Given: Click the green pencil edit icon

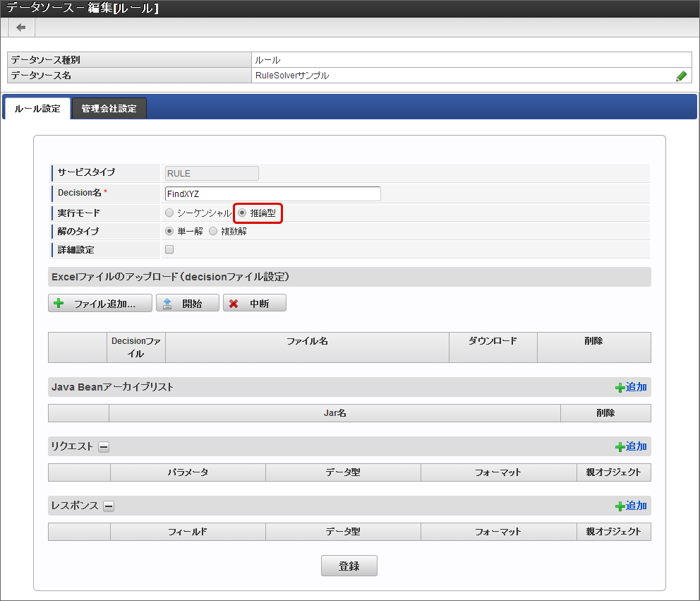Looking at the screenshot, I should (x=681, y=76).
